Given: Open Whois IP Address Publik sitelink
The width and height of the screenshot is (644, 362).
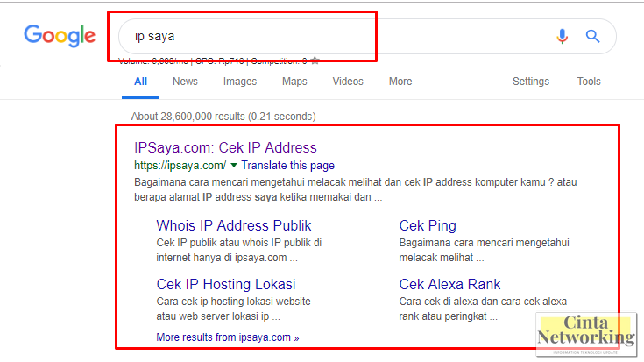Looking at the screenshot, I should [234, 225].
